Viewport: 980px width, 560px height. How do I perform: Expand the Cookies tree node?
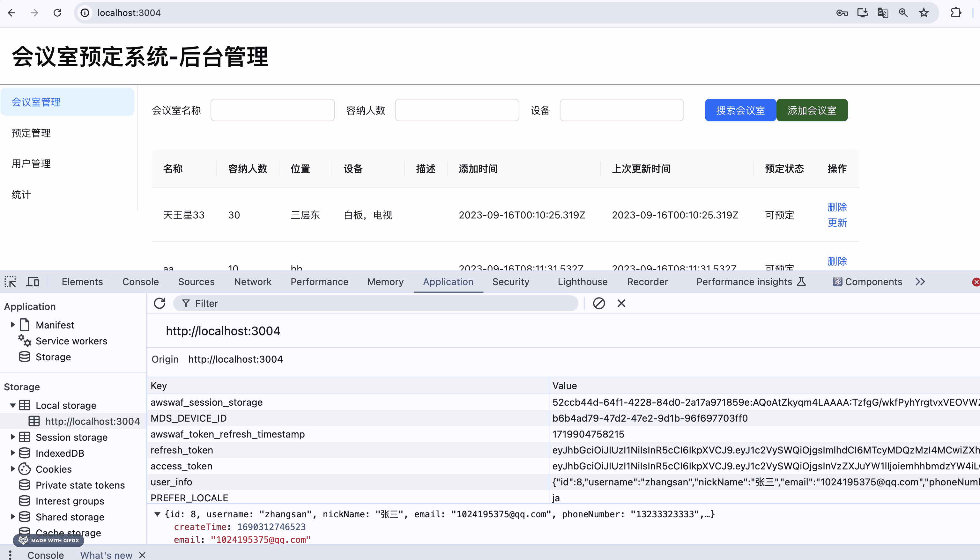coord(13,469)
